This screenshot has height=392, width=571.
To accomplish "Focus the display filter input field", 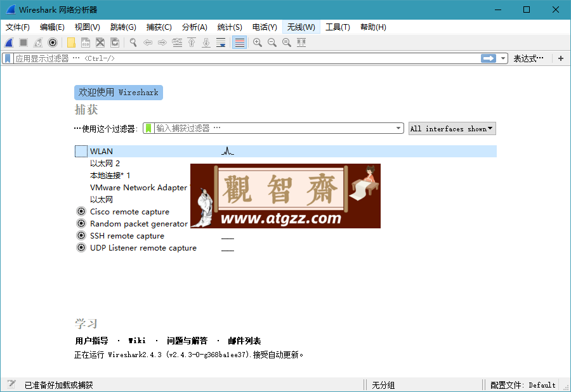I will click(x=247, y=58).
